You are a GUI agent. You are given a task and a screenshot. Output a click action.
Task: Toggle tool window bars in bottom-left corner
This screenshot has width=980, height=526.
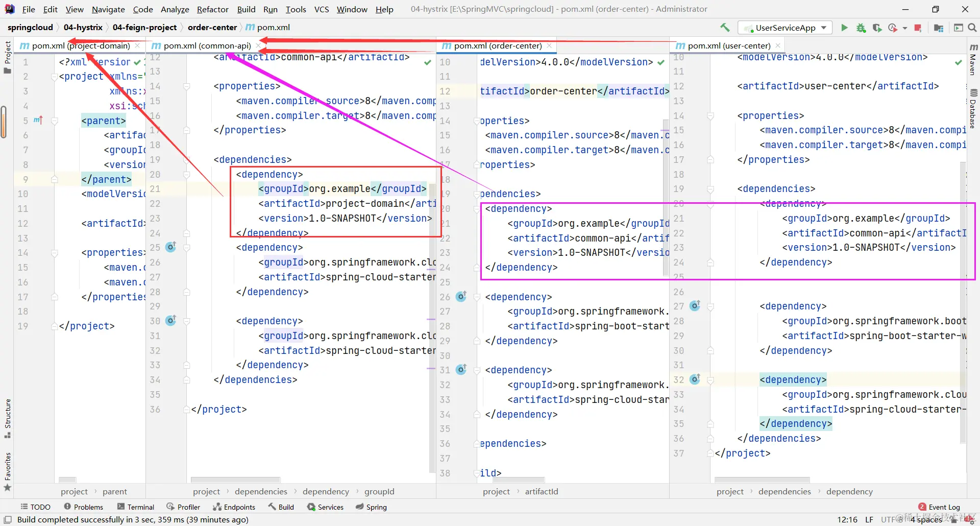point(8,519)
